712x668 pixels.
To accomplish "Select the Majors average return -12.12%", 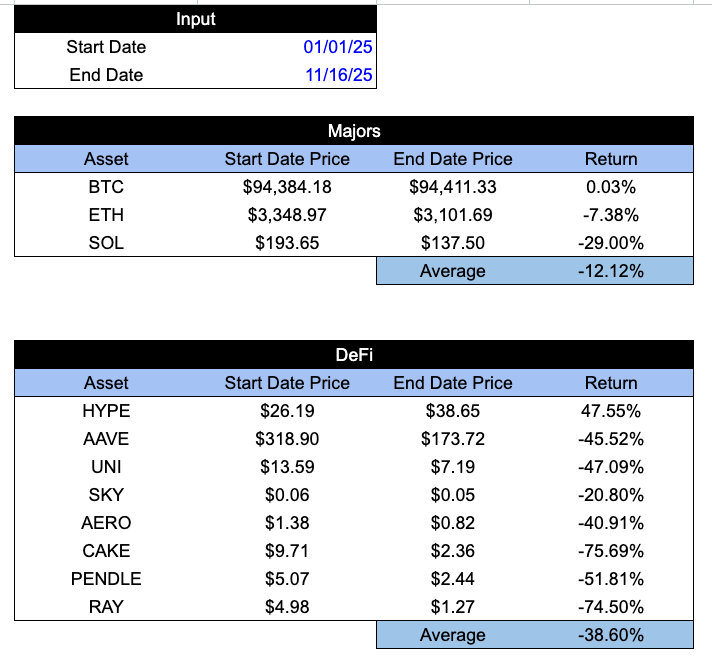I will pos(611,271).
